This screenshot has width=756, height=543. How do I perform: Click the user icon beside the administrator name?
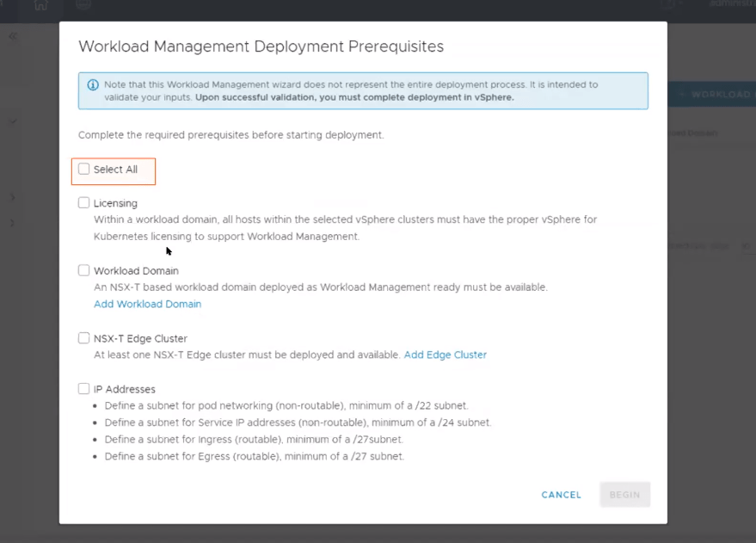674,5
